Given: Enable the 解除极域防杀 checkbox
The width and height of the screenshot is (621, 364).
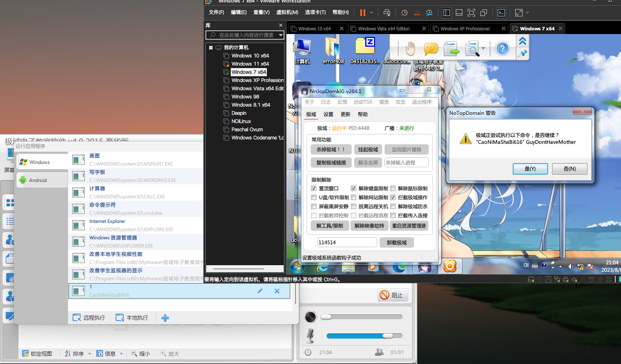Looking at the screenshot, I should (393, 207).
